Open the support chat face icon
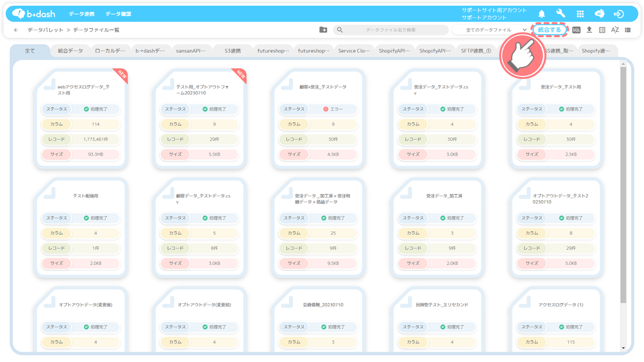 pos(600,14)
